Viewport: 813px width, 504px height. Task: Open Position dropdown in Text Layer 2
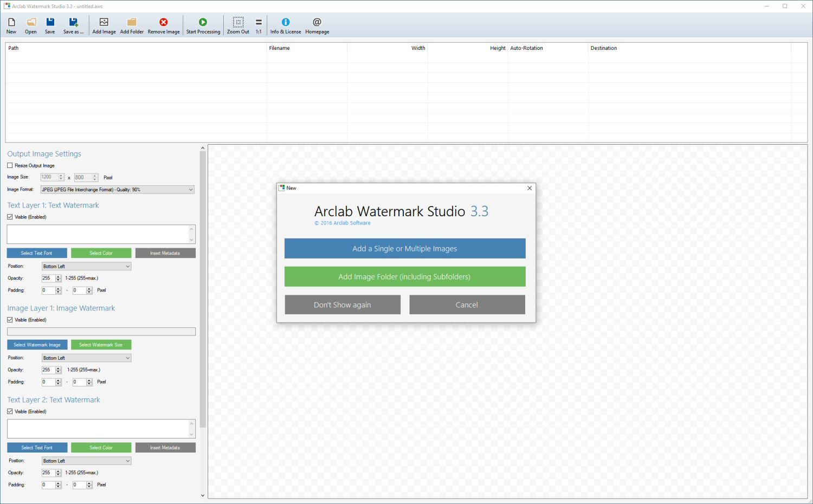87,461
